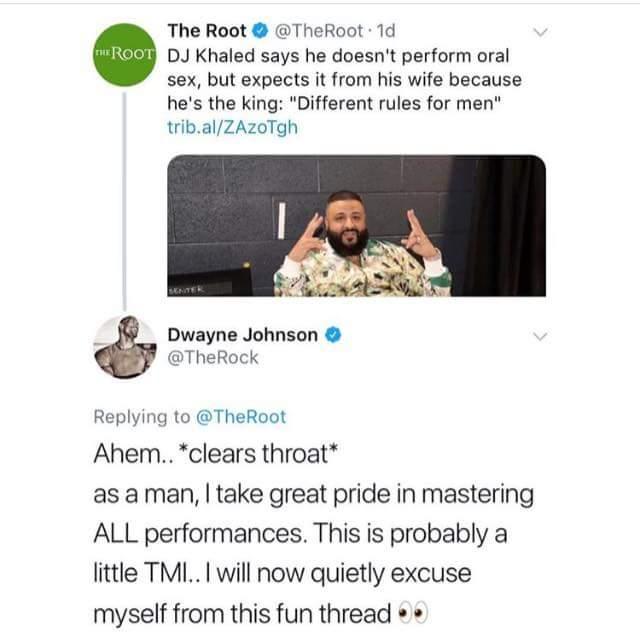Open the @TheRoot mention after Replying to
Image resolution: width=640 pixels, height=641 pixels.
(x=241, y=417)
